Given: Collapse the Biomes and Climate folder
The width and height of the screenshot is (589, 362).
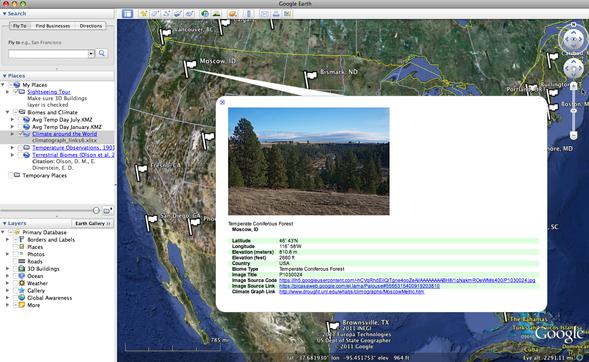Looking at the screenshot, I should (7, 112).
